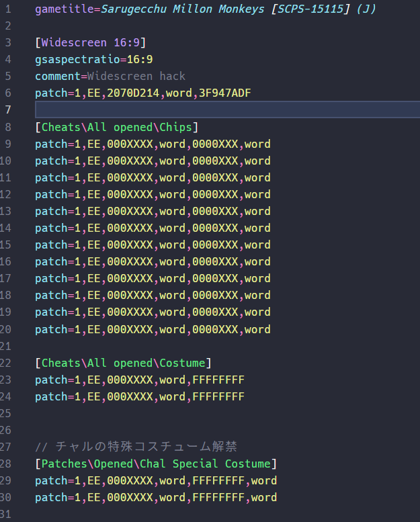
Task: Click the patch line on line 13
Action: pos(153,212)
